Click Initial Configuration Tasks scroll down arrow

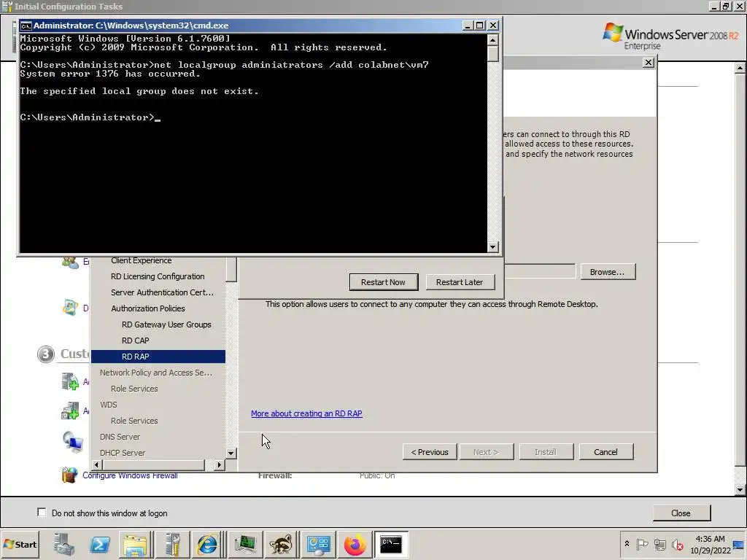coord(740,489)
